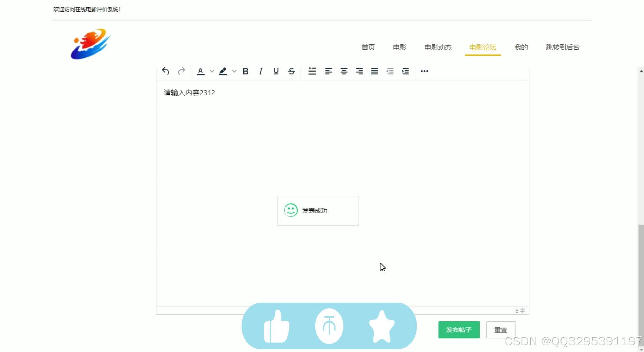Click the thumbs-up like icon
The width and height of the screenshot is (644, 352).
click(277, 326)
